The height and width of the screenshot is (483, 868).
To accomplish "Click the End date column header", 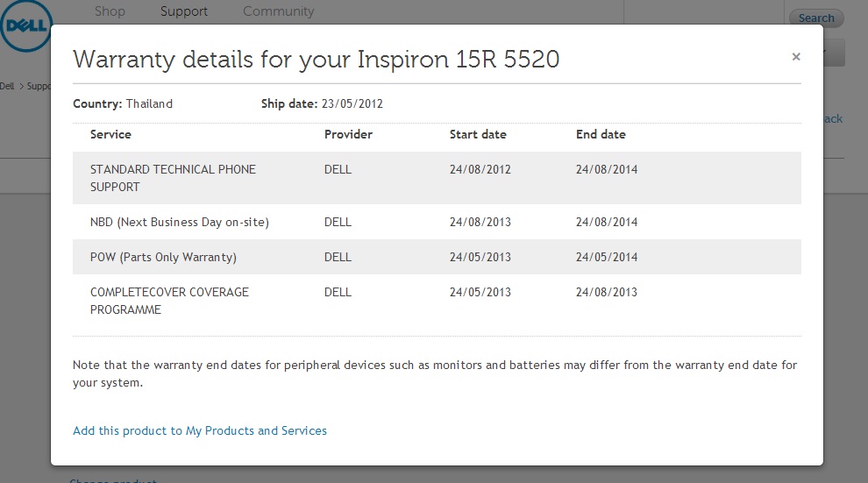I will [601, 134].
